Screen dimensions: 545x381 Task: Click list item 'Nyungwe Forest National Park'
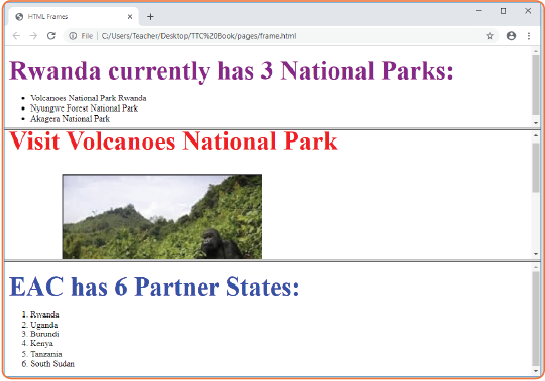[x=84, y=108]
